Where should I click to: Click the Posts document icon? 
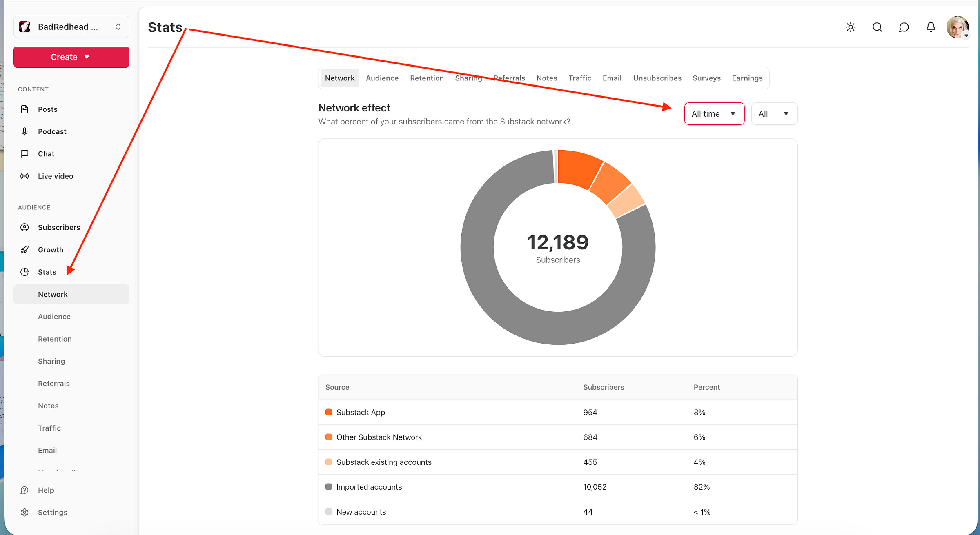(x=24, y=109)
